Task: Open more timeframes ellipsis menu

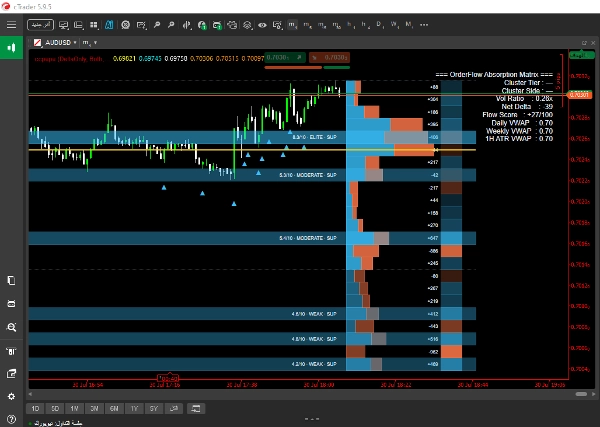Action: [424, 25]
